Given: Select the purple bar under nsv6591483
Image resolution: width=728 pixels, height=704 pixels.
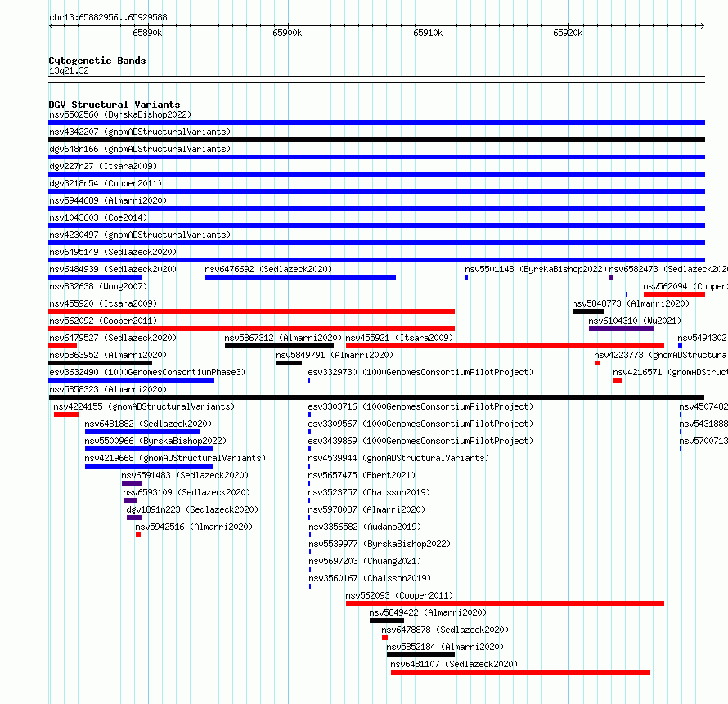Looking at the screenshot, I should (132, 483).
